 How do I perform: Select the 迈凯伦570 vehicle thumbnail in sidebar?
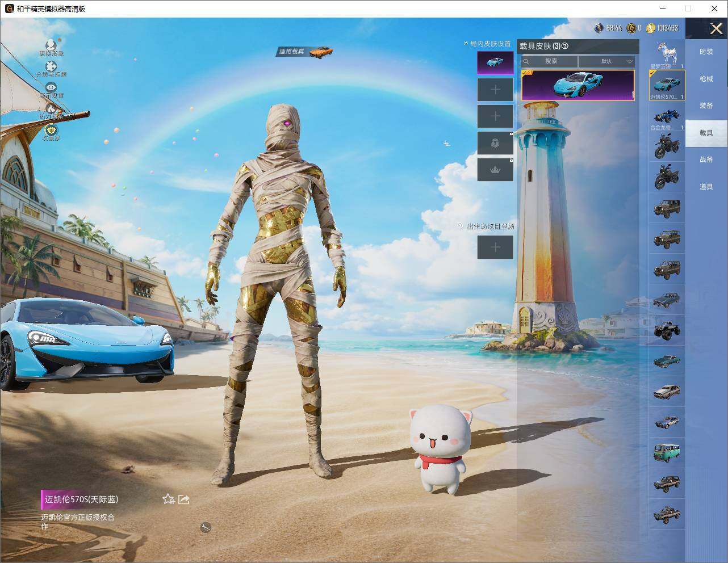[x=667, y=85]
